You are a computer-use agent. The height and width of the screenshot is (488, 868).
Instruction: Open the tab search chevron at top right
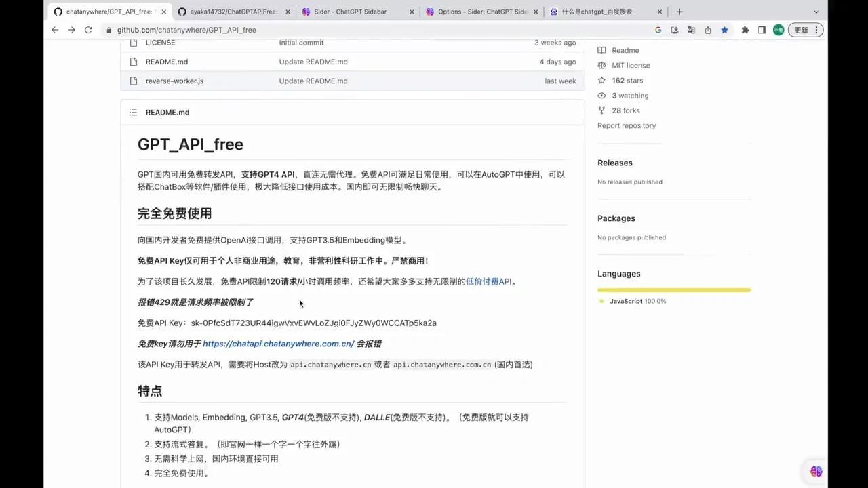tap(816, 12)
